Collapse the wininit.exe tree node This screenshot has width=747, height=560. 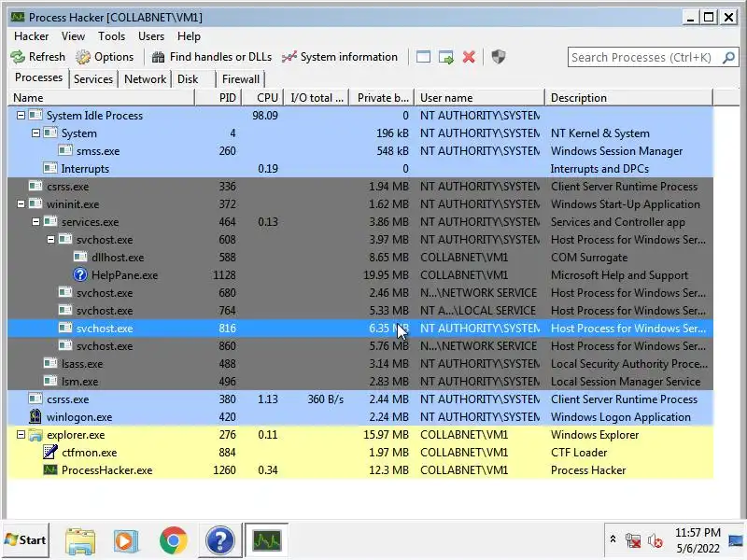click(21, 204)
